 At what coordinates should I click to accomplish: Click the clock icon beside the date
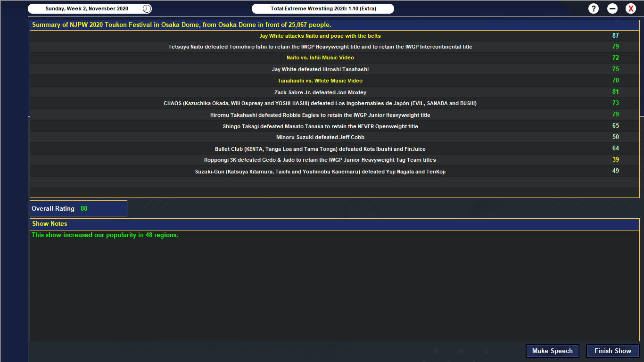tap(147, 8)
